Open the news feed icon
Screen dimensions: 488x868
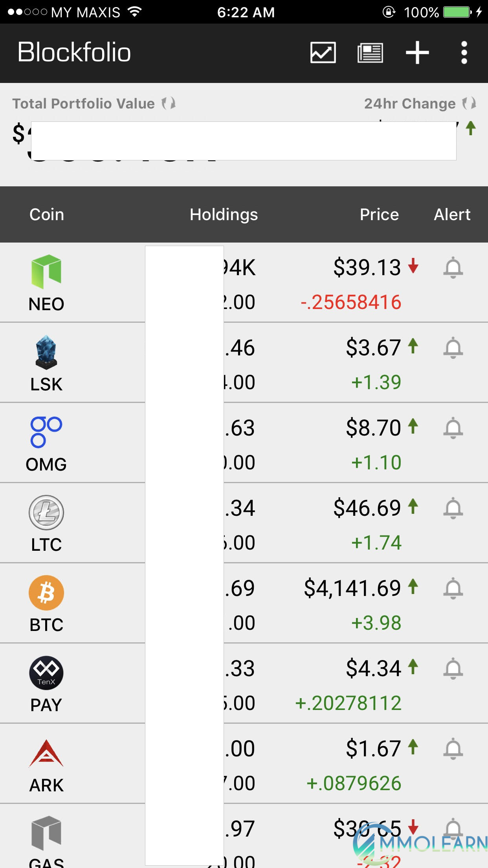[370, 53]
